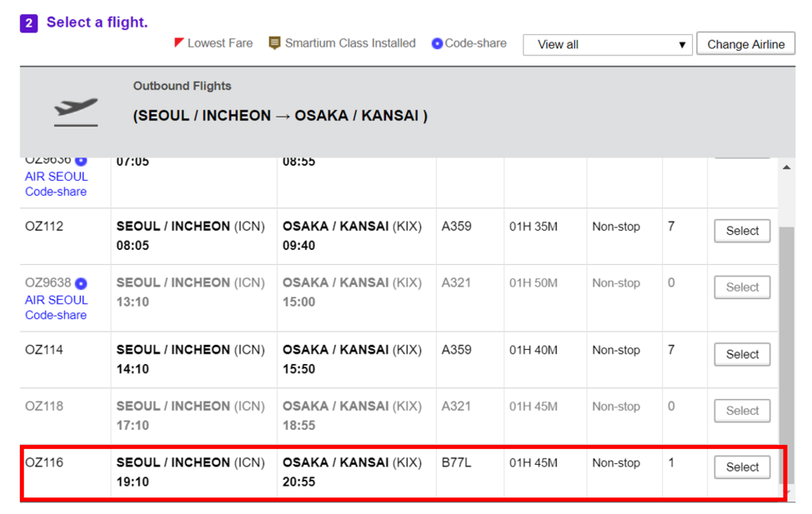Screen dimensions: 812x514
Task: Click the outbound airplane takeoff icon
Action: click(75, 111)
